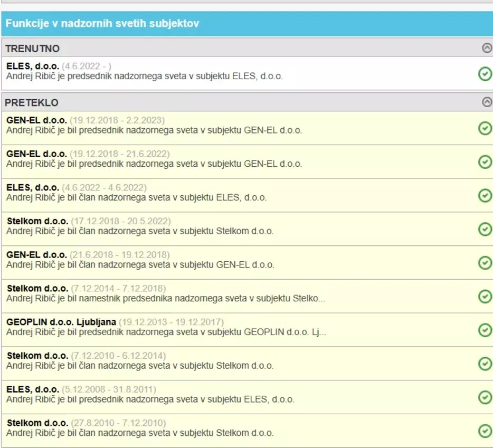Open GEOPLIN d.o.o. Ljubljana company name

pyautogui.click(x=61, y=322)
